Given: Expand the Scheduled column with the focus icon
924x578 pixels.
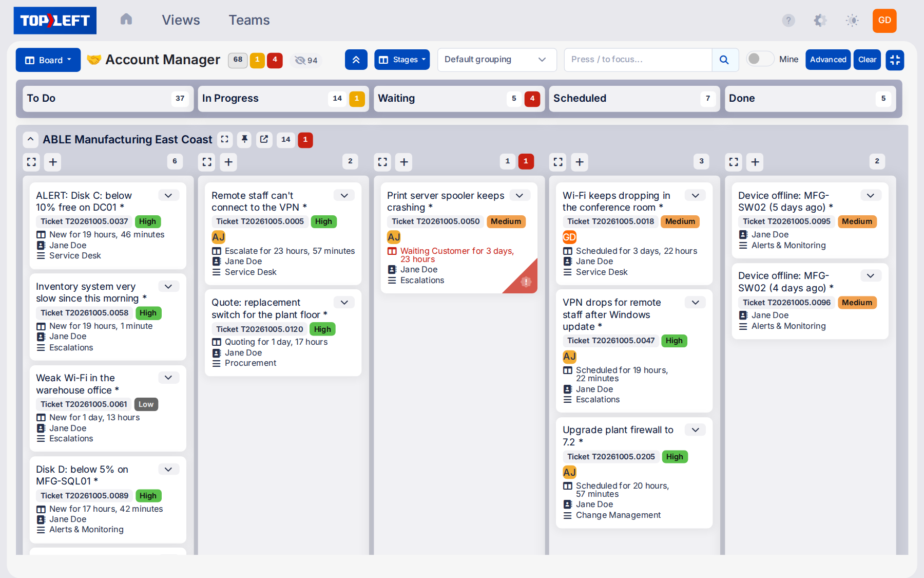Looking at the screenshot, I should [558, 162].
